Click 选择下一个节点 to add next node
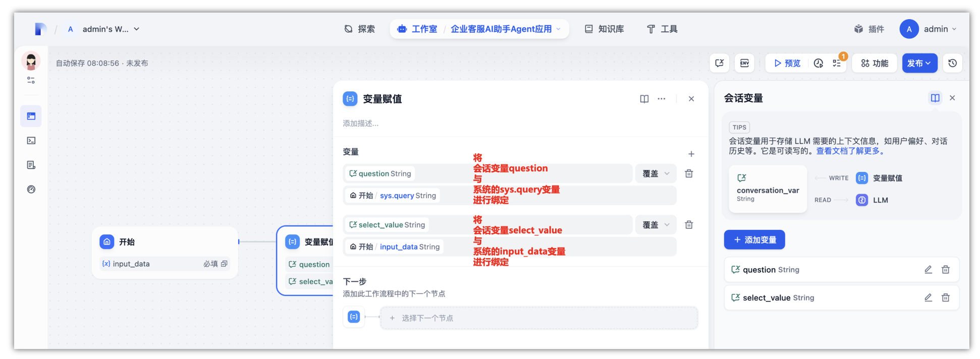This screenshot has height=359, width=980. pyautogui.click(x=539, y=318)
